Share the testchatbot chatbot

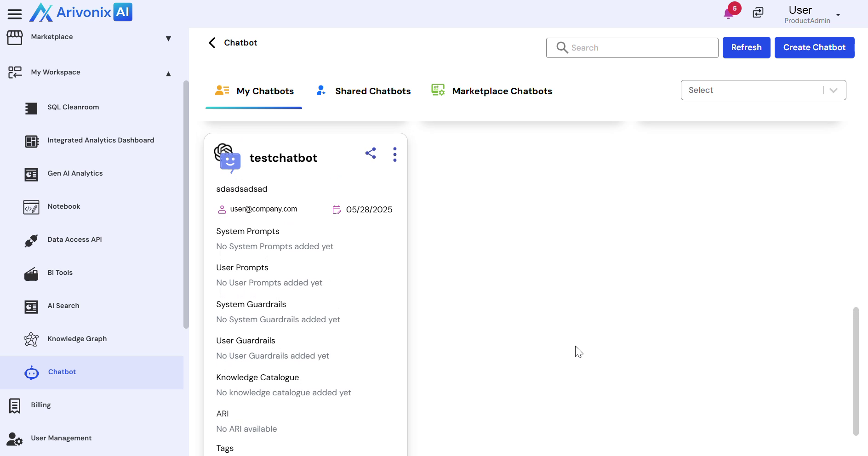tap(371, 154)
